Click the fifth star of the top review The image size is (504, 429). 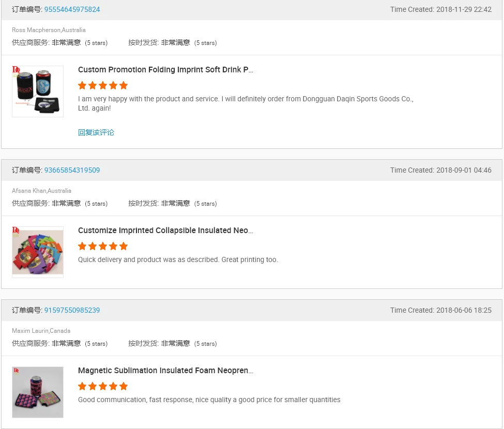point(124,85)
